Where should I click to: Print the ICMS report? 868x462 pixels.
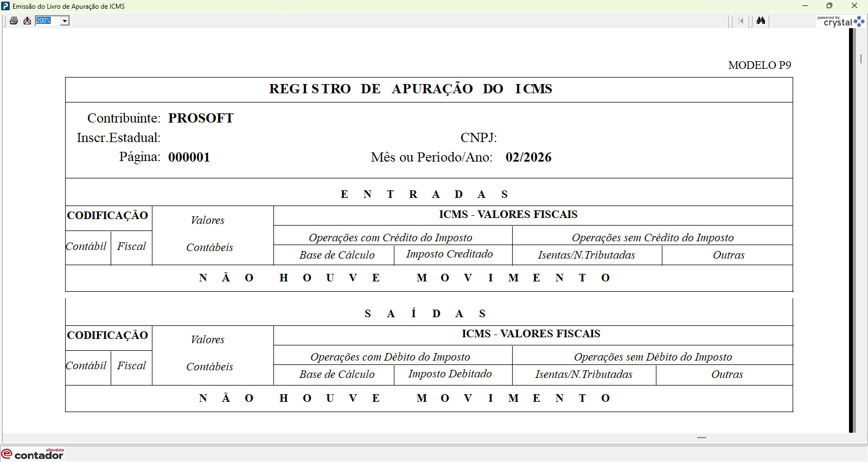(x=14, y=21)
